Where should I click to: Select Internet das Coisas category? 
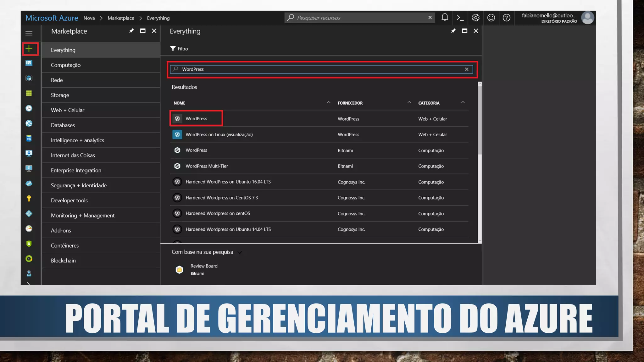101,155
